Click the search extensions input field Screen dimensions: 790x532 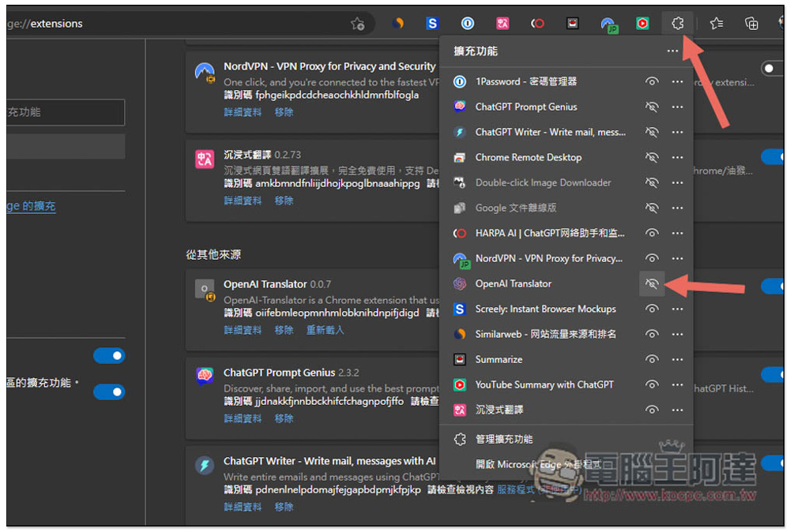66,112
